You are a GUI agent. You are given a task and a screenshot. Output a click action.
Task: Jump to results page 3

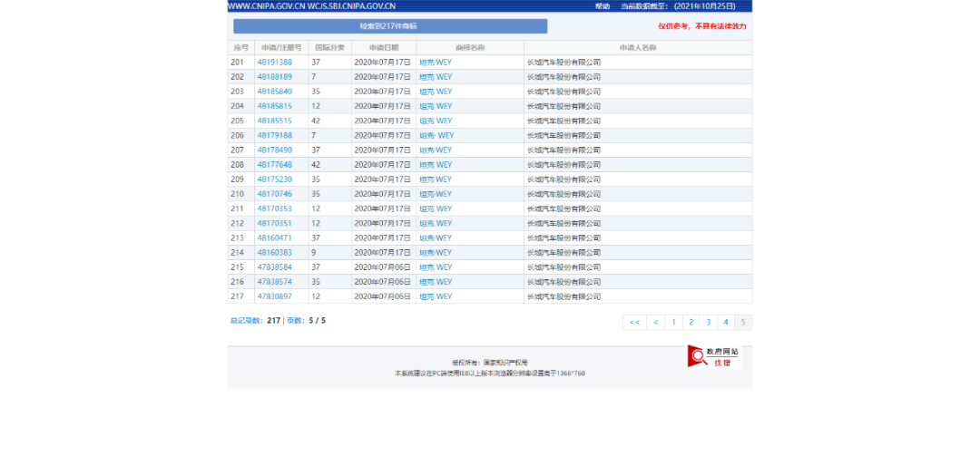pyautogui.click(x=708, y=322)
